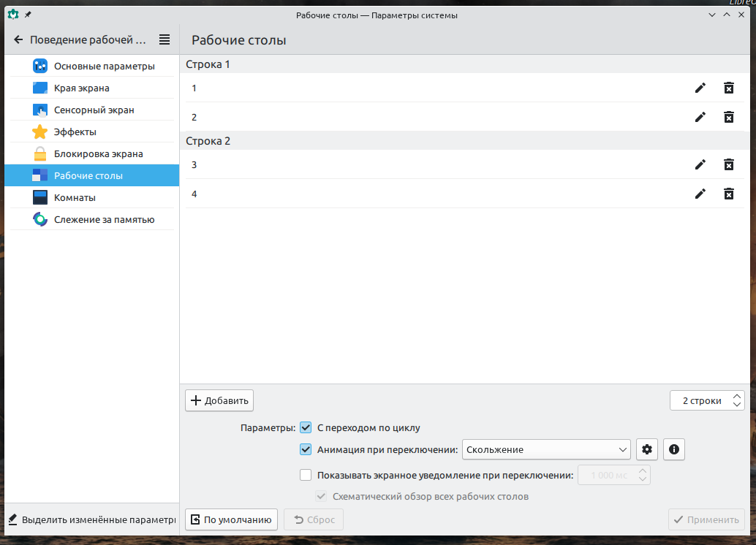Click the pencil edit icon for desktop 3
This screenshot has width=756, height=545.
tap(700, 164)
